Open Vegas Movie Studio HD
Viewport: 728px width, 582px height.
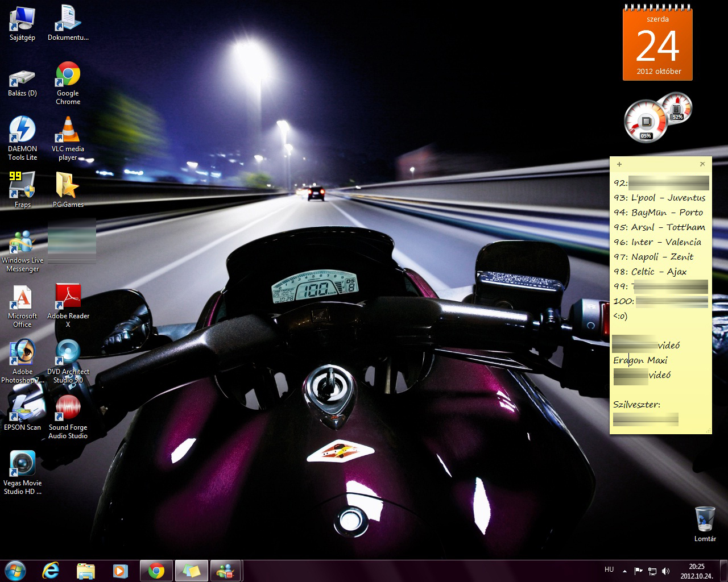pyautogui.click(x=22, y=473)
